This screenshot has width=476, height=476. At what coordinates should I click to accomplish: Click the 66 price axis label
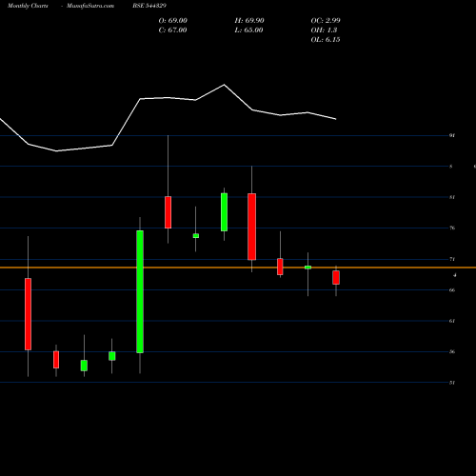point(452,290)
